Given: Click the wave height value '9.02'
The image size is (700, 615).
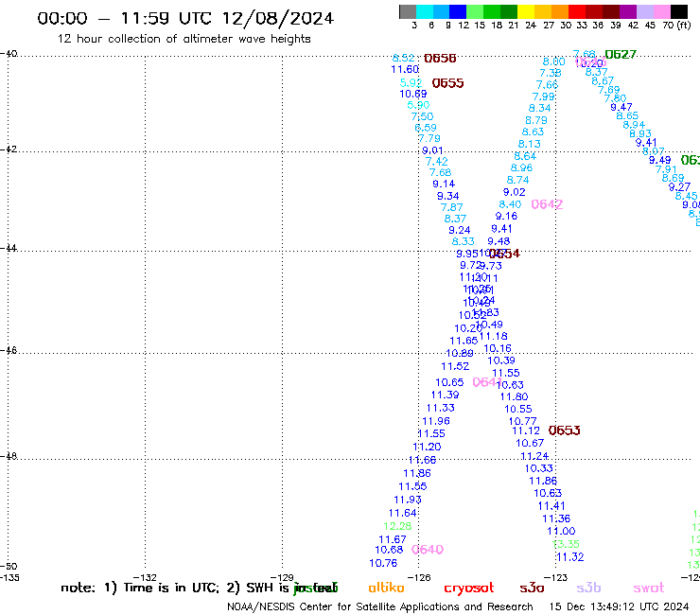Looking at the screenshot, I should pyautogui.click(x=515, y=192).
